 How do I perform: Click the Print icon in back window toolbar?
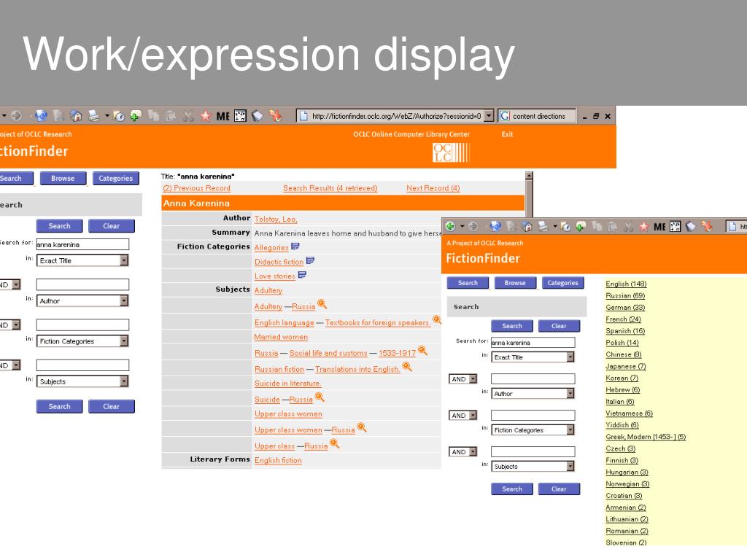pyautogui.click(x=94, y=115)
